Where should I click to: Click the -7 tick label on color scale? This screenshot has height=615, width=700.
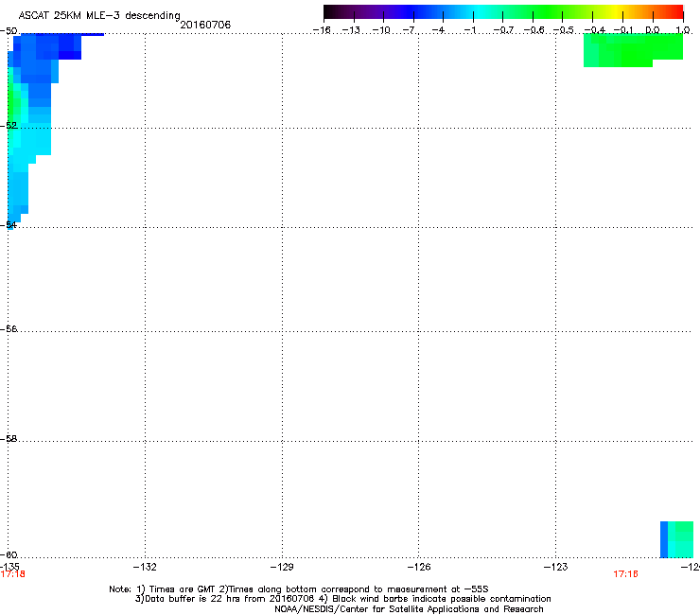[409, 30]
